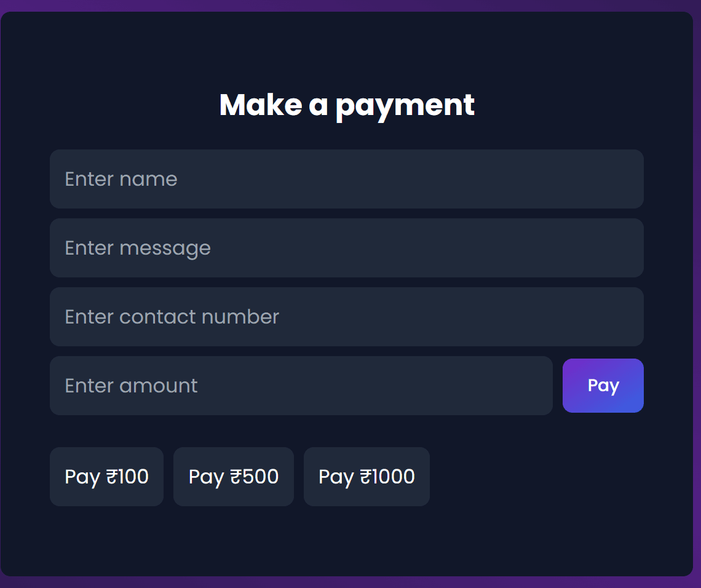
Task: Focus the Enter message text box
Action: 346,248
